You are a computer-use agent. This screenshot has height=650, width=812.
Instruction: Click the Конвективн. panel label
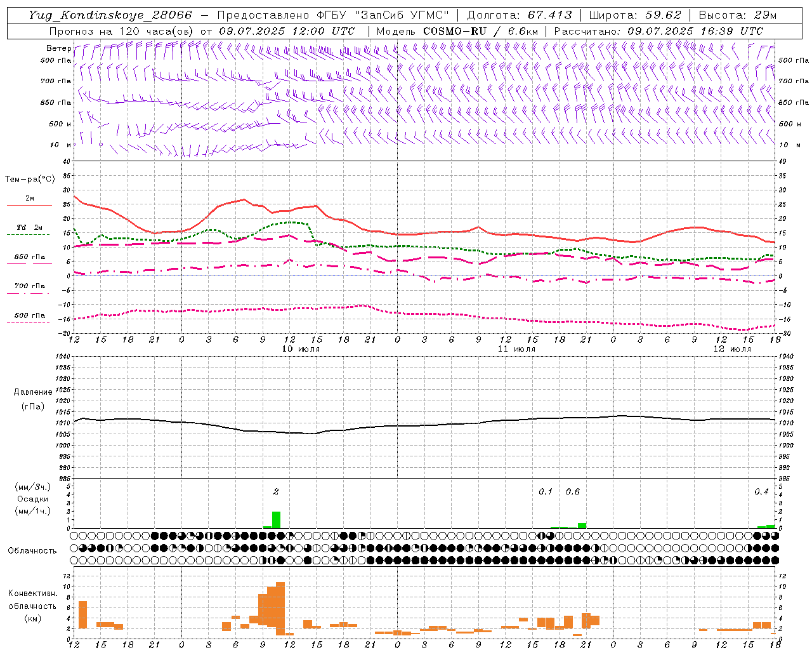(32, 594)
